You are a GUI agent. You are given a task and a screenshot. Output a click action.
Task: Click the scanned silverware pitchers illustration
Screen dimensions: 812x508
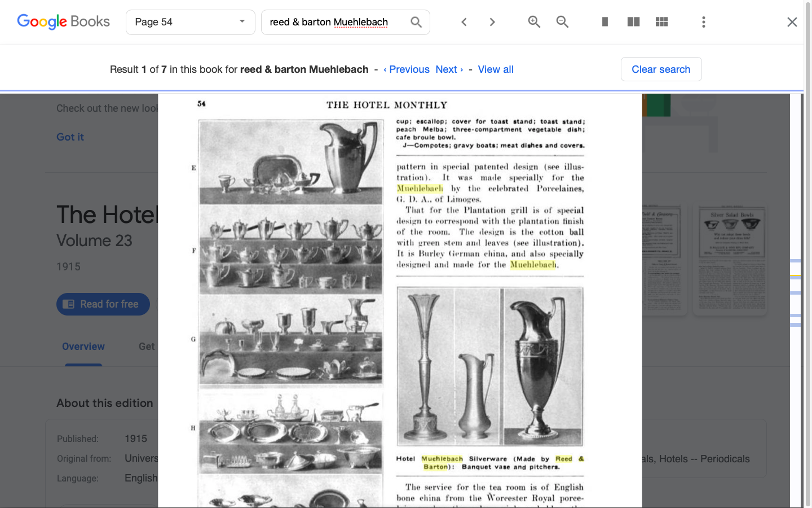tap(490, 366)
